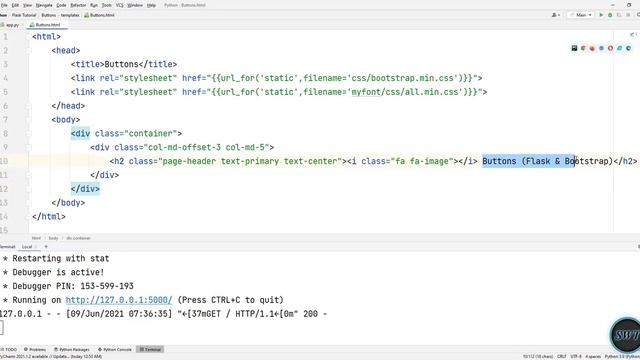Collapse the body tag fold marker on line 7

click(29, 120)
